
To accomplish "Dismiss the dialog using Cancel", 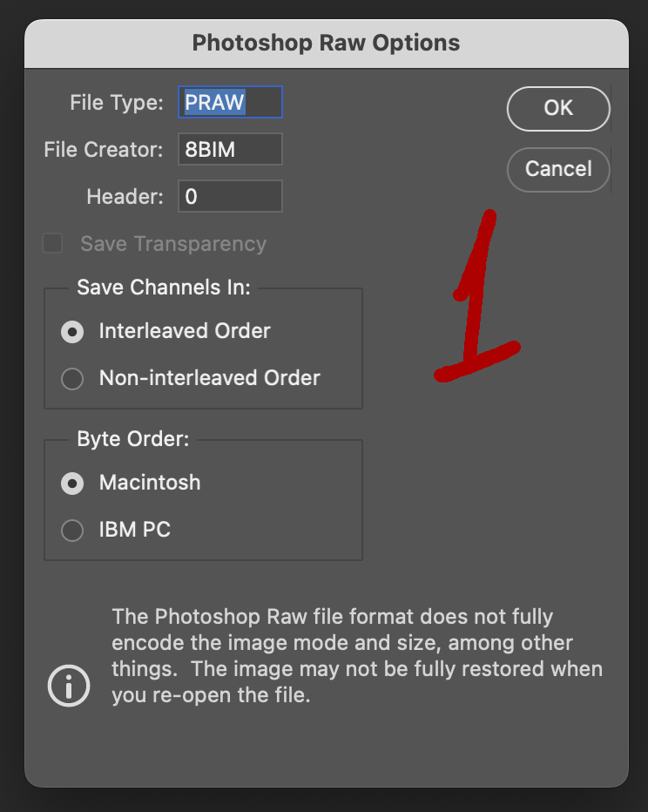I will pos(557,169).
